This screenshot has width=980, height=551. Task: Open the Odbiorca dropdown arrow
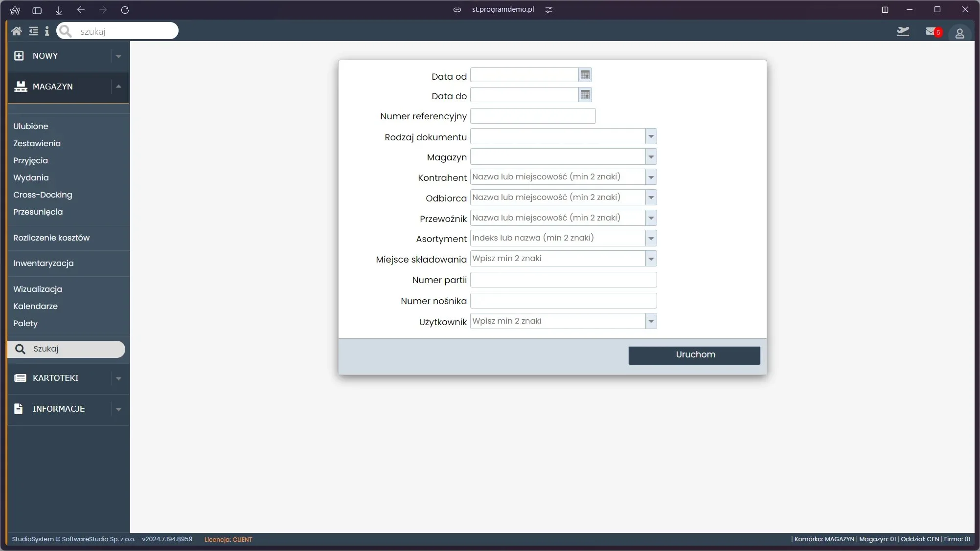pos(651,198)
